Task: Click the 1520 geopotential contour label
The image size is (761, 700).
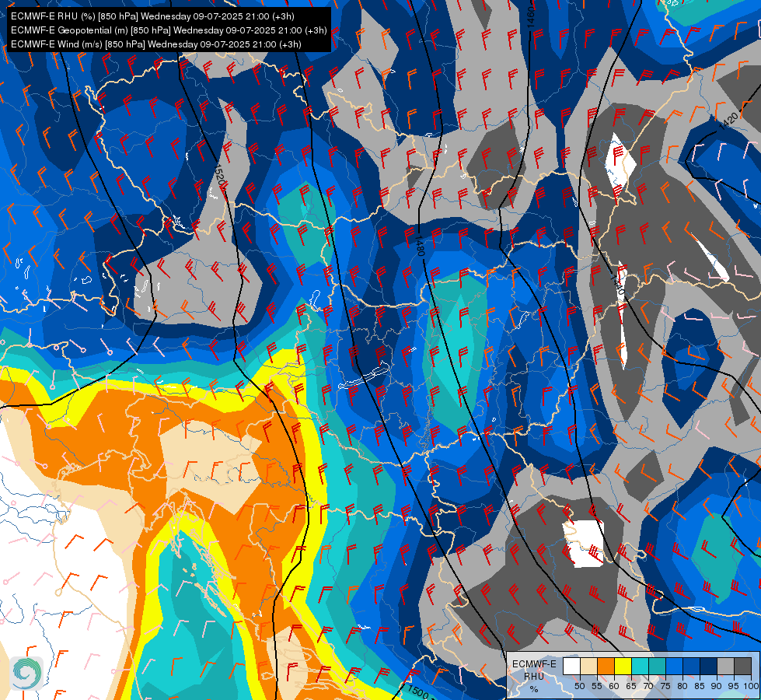Action: click(220, 177)
